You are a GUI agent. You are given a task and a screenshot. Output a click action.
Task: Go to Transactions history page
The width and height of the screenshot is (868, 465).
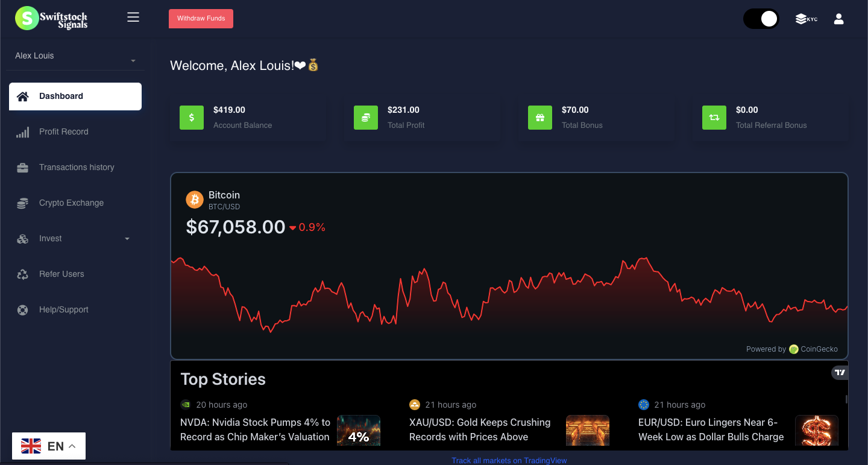pyautogui.click(x=76, y=167)
